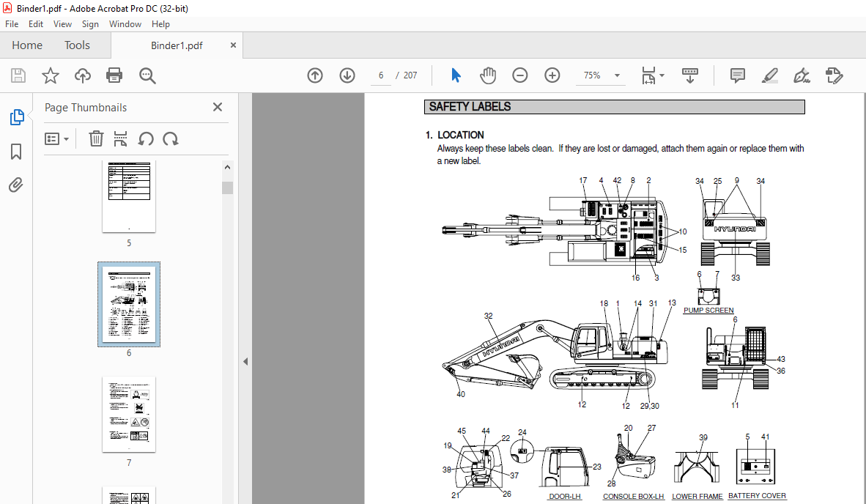Expand the fit page options arrow
Screen dimensions: 866x504
pos(662,75)
